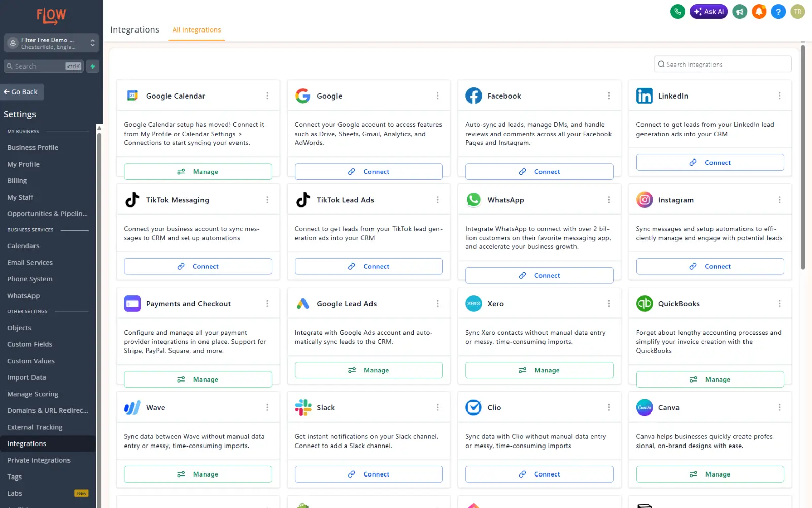Click the Wave logo icon

[132, 407]
